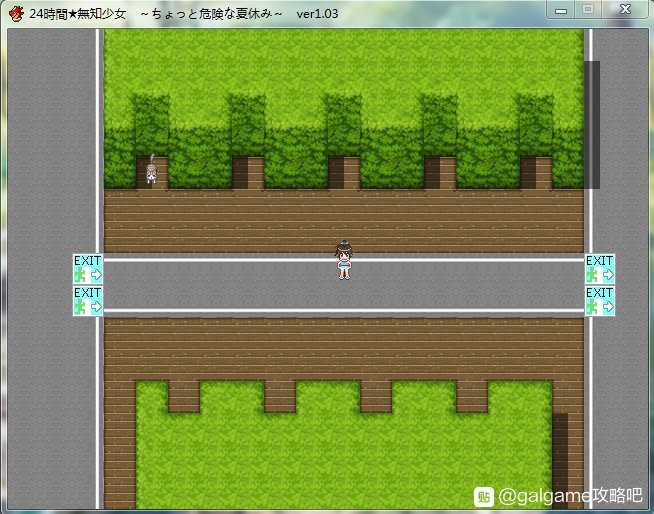Click the lower EXIT sign on left side

point(88,301)
